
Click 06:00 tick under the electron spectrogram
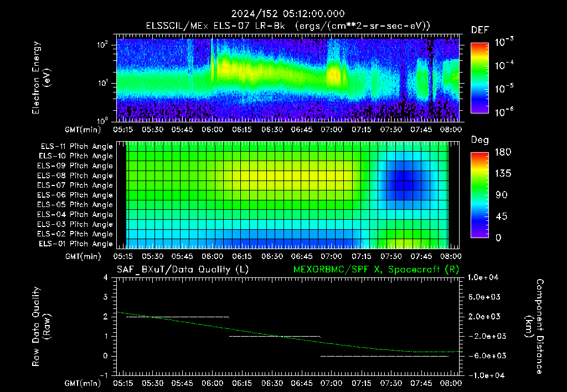212,130
